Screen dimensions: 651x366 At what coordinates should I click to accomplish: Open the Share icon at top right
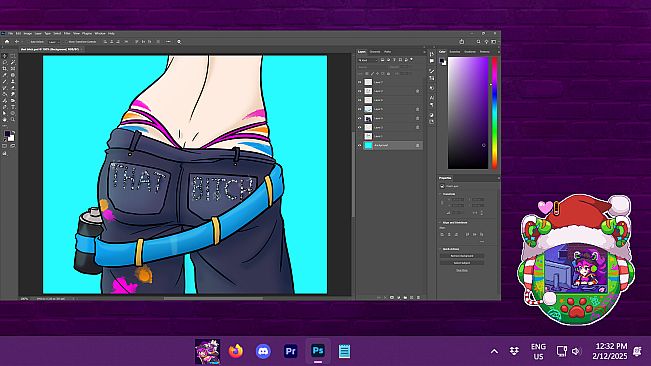coord(462,41)
